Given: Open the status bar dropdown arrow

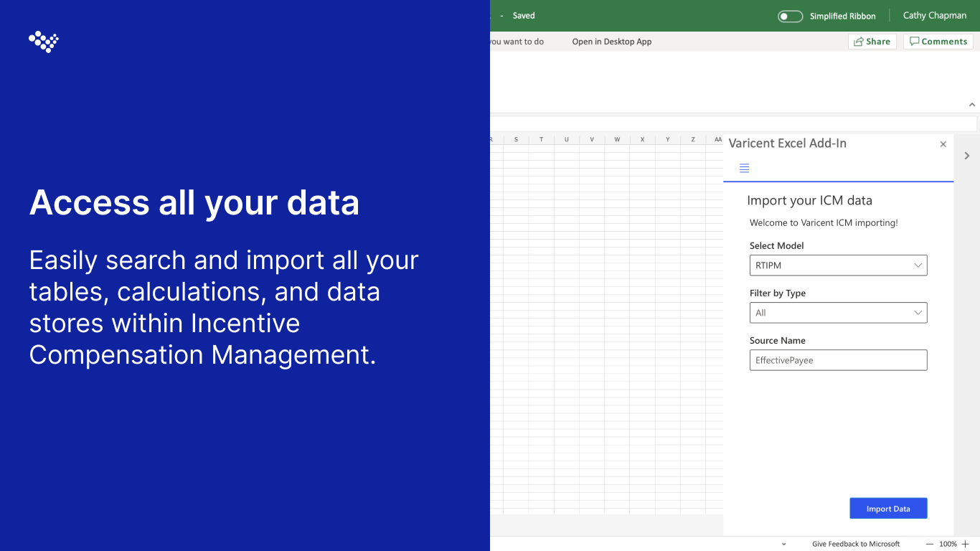Looking at the screenshot, I should 783,545.
